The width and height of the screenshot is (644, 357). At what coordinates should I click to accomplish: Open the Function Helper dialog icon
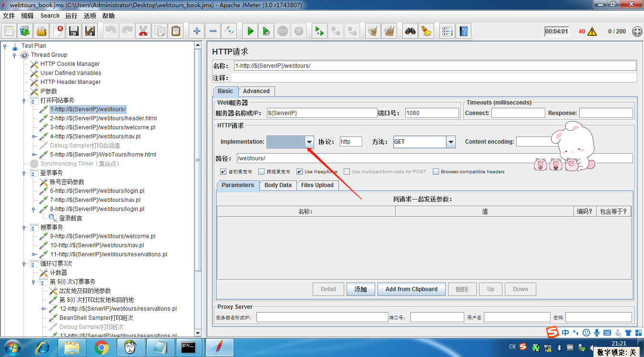447,31
